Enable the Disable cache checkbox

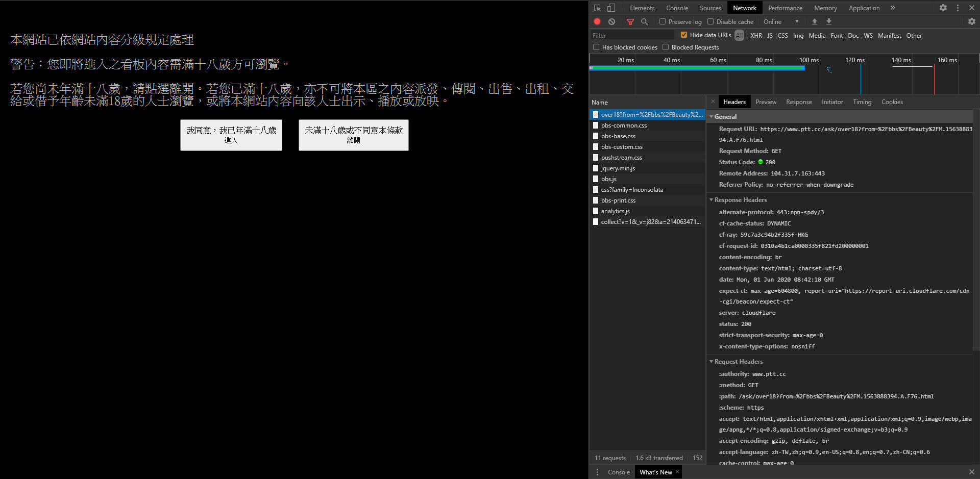710,21
